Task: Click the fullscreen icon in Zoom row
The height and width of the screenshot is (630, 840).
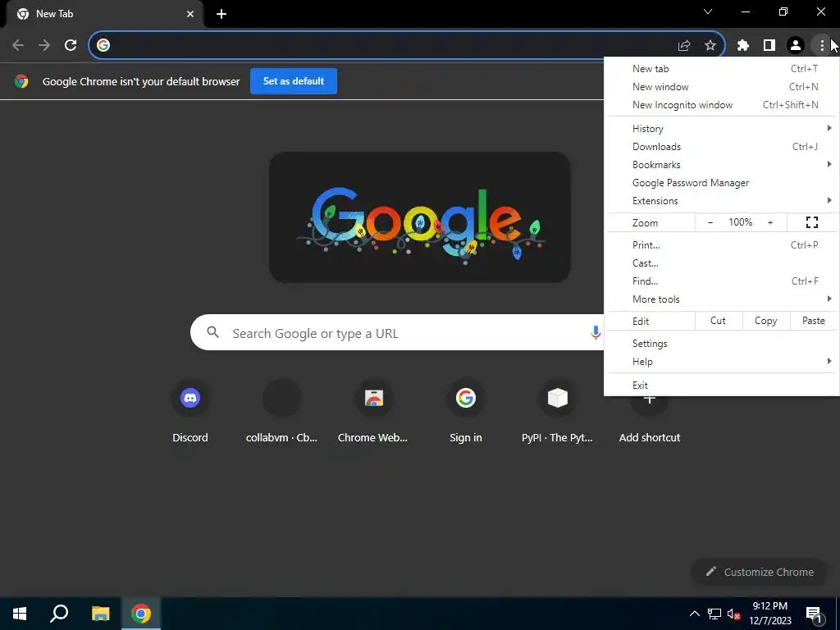Action: click(x=812, y=222)
